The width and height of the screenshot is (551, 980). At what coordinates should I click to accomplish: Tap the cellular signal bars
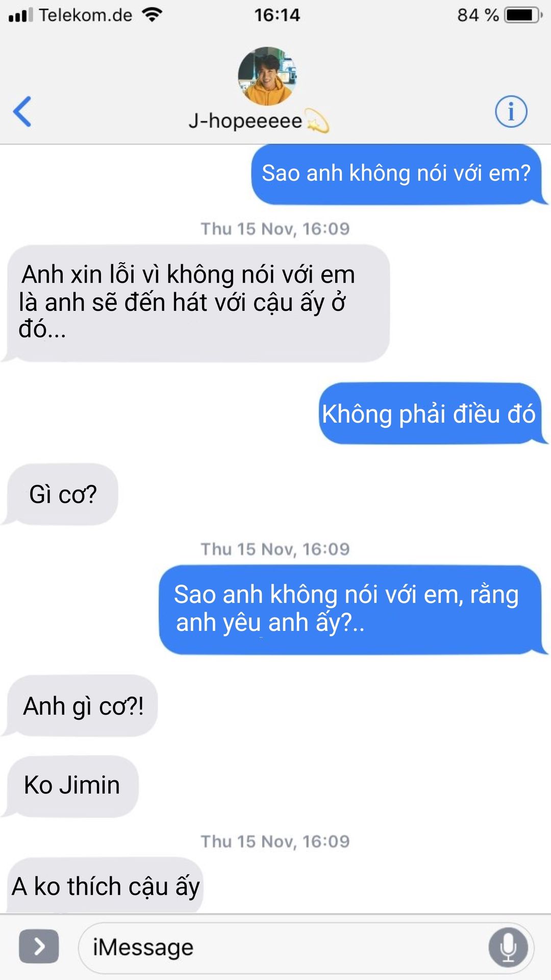click(21, 15)
